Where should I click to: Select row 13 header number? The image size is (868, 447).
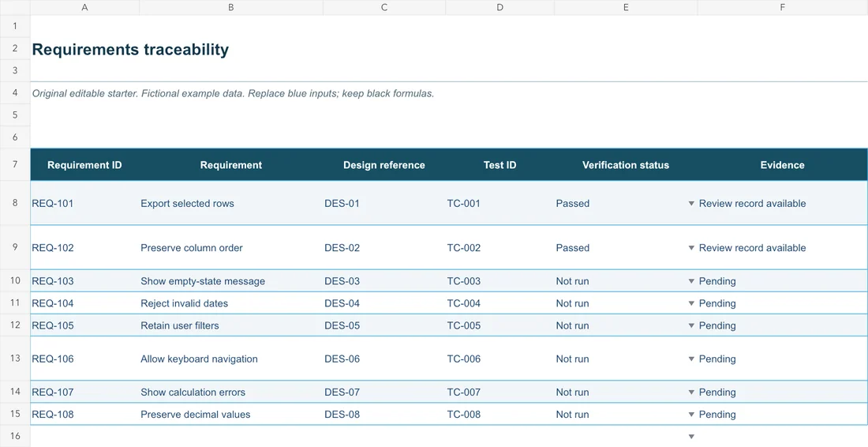(x=15, y=359)
